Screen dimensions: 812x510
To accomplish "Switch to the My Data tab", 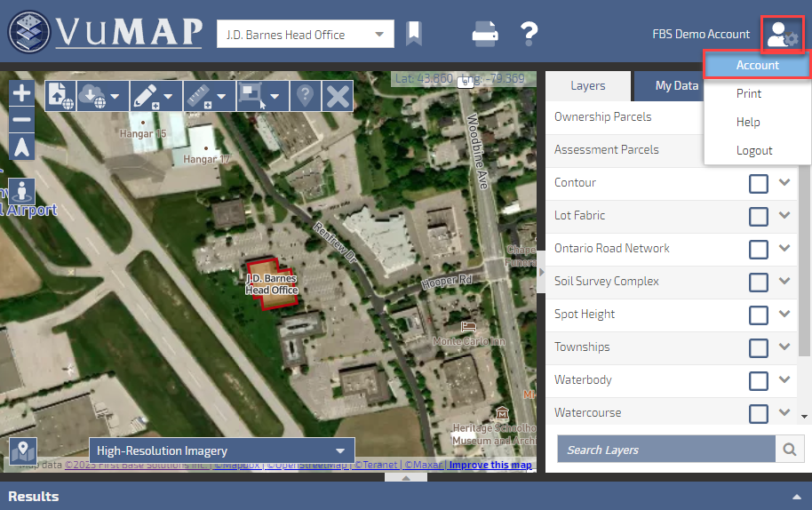I will [x=676, y=86].
